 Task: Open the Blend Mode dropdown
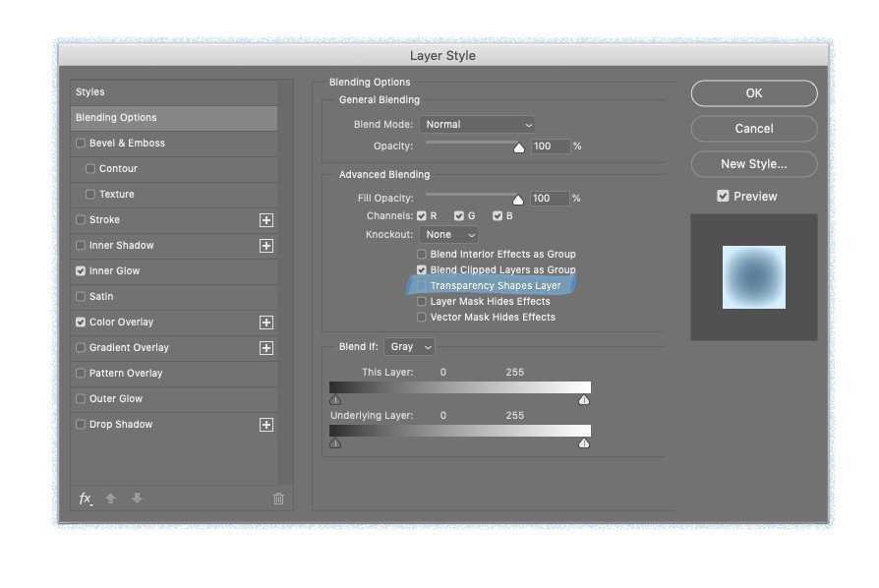click(480, 125)
